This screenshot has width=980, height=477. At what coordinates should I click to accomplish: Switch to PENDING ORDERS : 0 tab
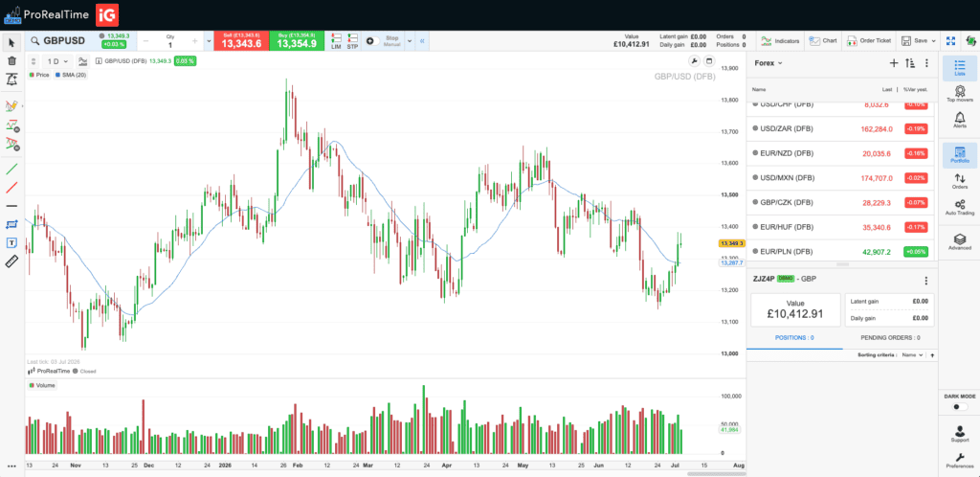[890, 337]
